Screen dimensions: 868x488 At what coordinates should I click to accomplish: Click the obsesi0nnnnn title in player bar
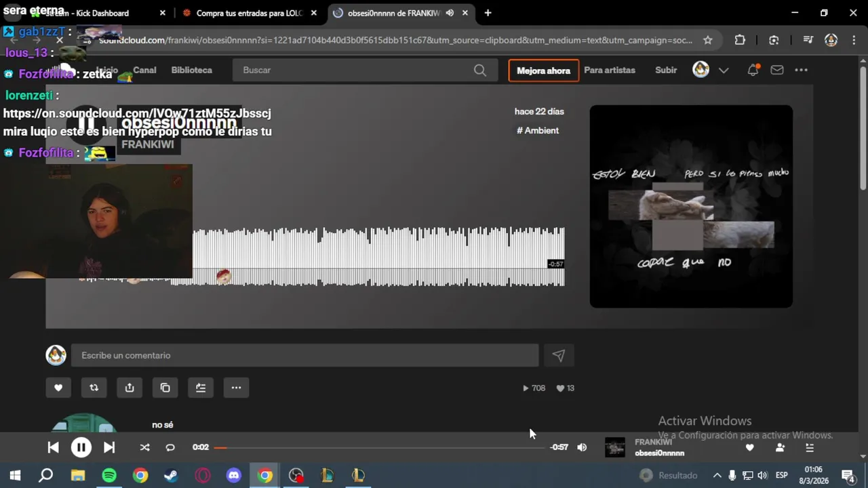[659, 453]
